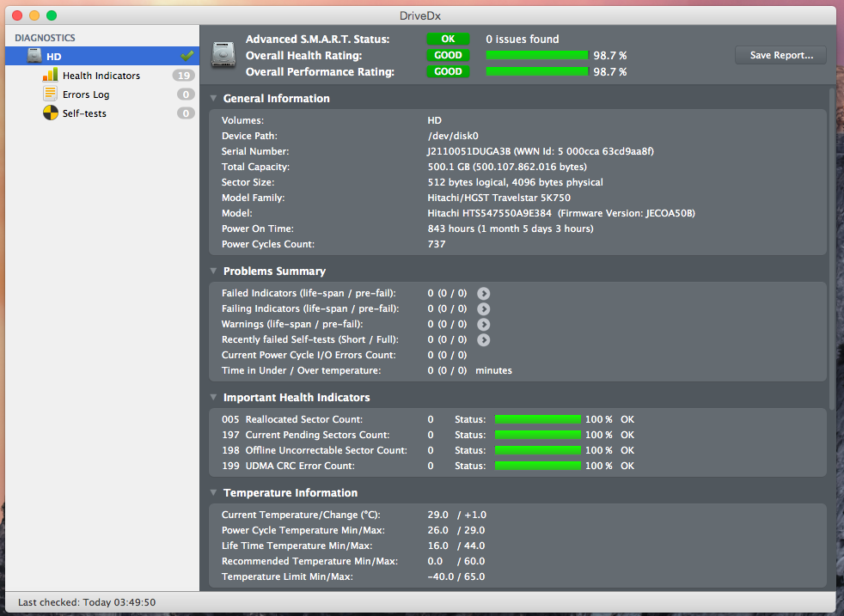The image size is (844, 616).
Task: Collapse the General Information section
Action: pyautogui.click(x=214, y=98)
